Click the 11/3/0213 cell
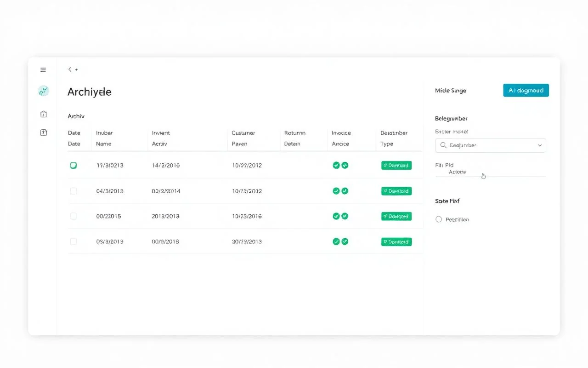This screenshot has height=368, width=588. [110, 166]
